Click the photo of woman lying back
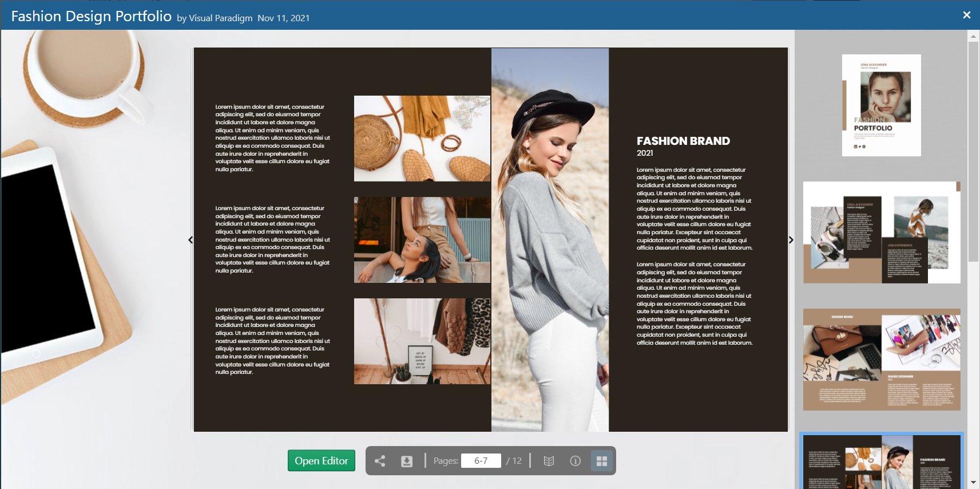980x489 pixels. coord(422,240)
